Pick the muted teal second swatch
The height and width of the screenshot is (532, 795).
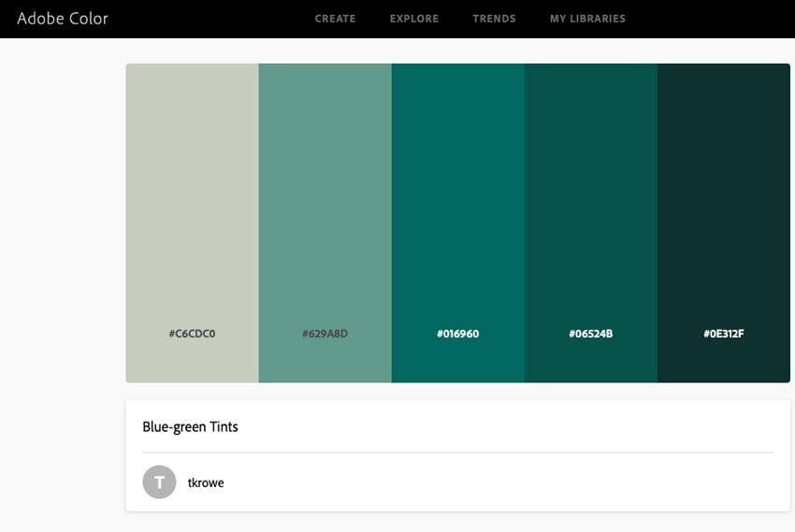pyautogui.click(x=325, y=187)
